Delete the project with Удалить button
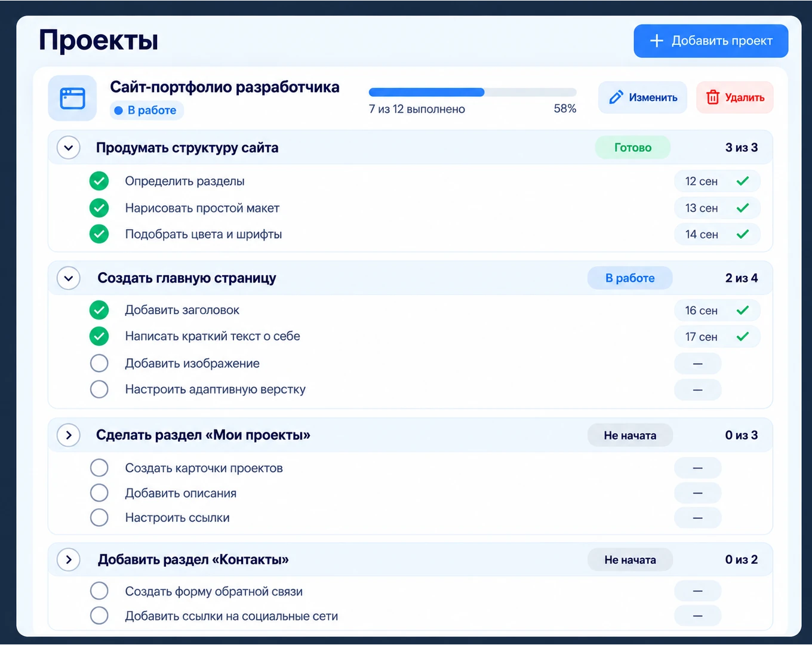 click(x=735, y=97)
